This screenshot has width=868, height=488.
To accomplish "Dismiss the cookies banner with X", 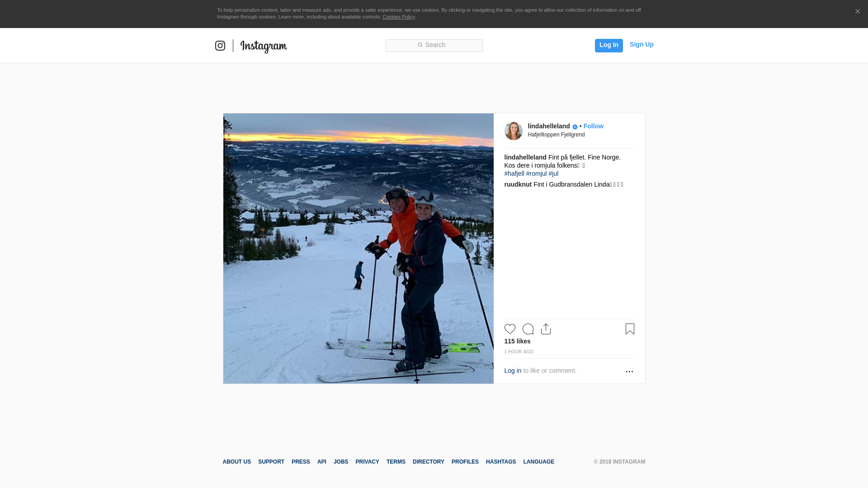I will [x=857, y=12].
